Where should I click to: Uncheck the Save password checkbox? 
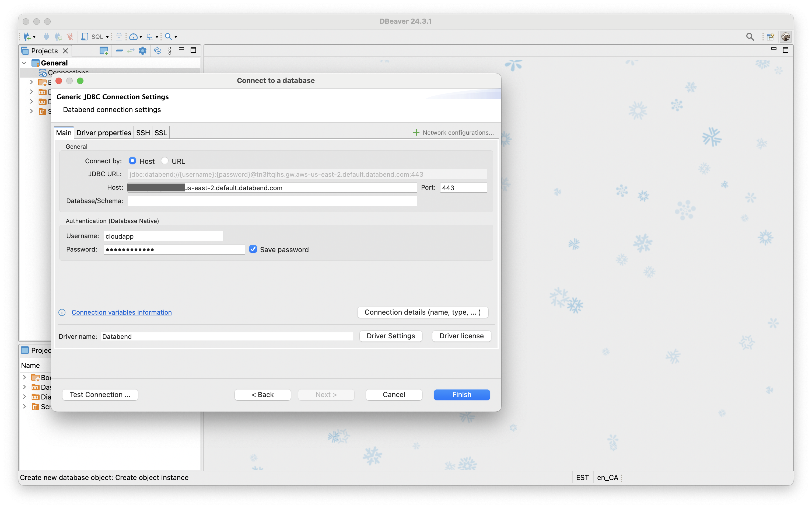tap(253, 249)
